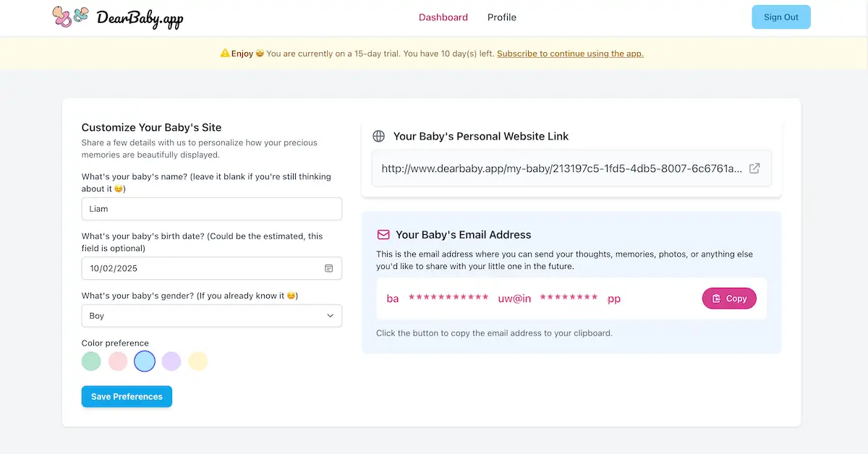868x454 pixels.
Task: Click the envelope icon beside Baby's Email Address
Action: click(x=383, y=235)
